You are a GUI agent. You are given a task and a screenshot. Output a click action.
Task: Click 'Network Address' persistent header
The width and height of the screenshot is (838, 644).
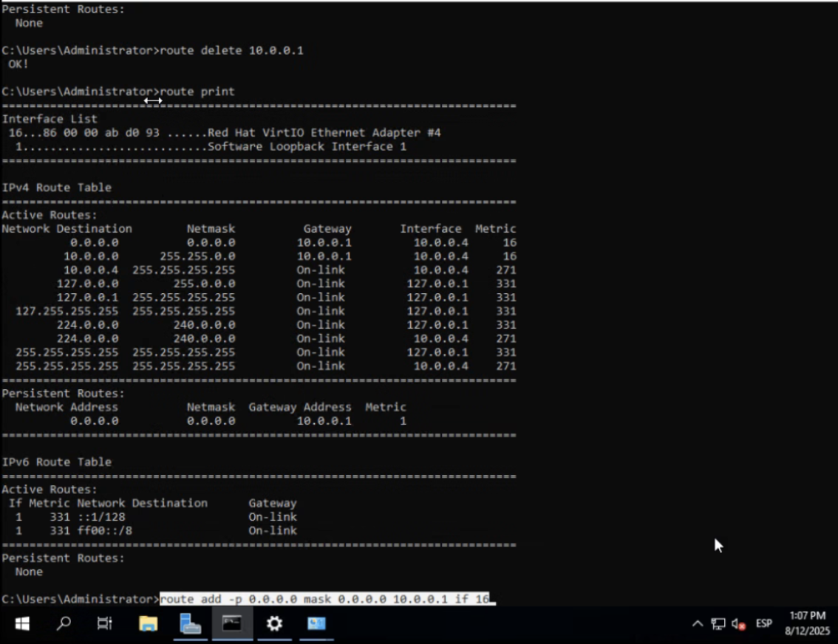tap(67, 407)
